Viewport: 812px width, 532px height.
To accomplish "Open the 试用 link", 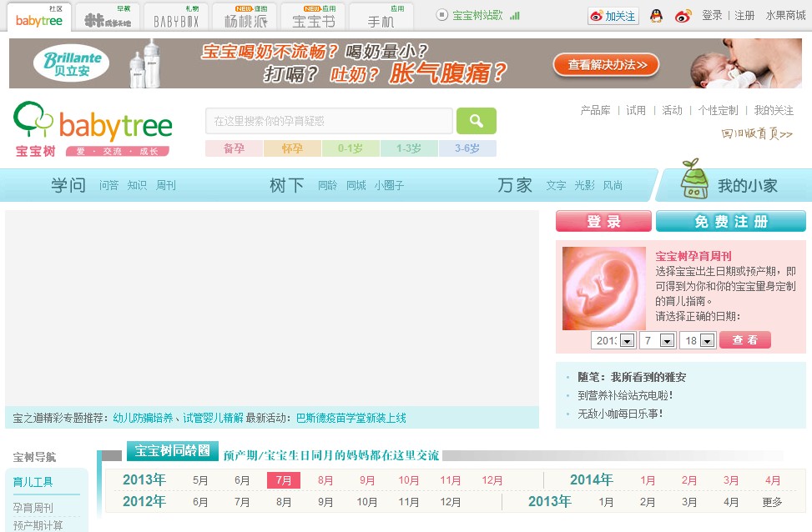I will (636, 110).
